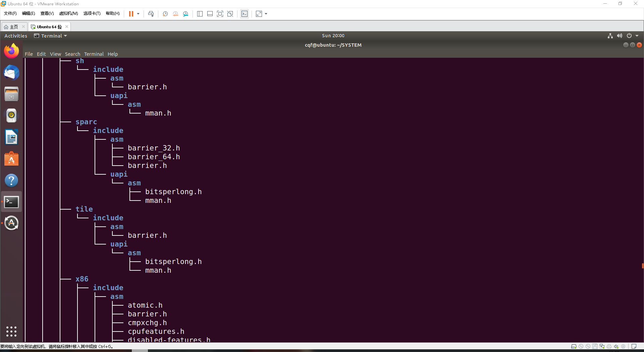This screenshot has height=352, width=644.
Task: Open Rhythmbox music player from the dock
Action: click(x=11, y=115)
